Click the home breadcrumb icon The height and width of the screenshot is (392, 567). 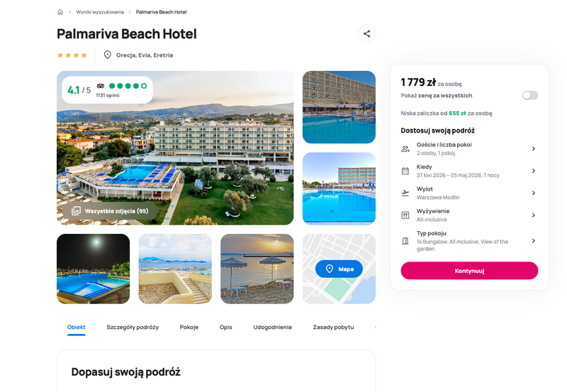pos(60,12)
